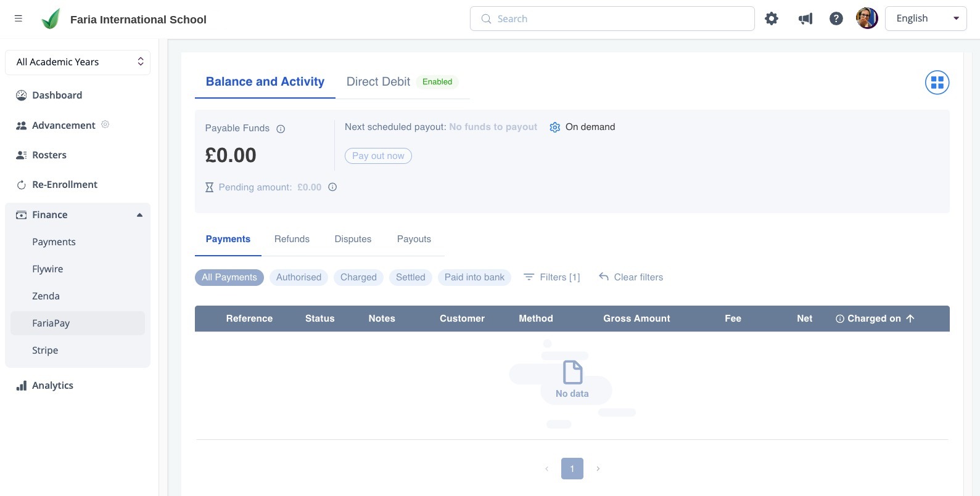Viewport: 980px width, 496px height.
Task: Click the Enabled badge next to Direct Debit
Action: pyautogui.click(x=437, y=82)
